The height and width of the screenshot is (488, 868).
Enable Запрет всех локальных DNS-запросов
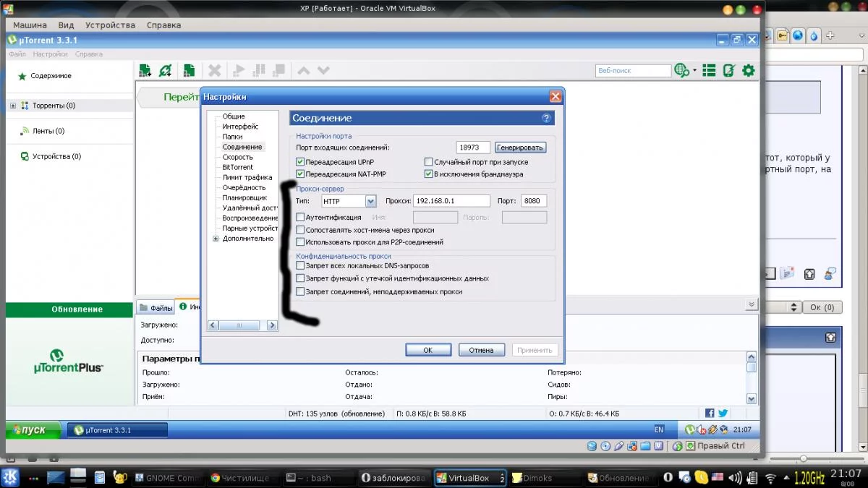click(x=300, y=266)
